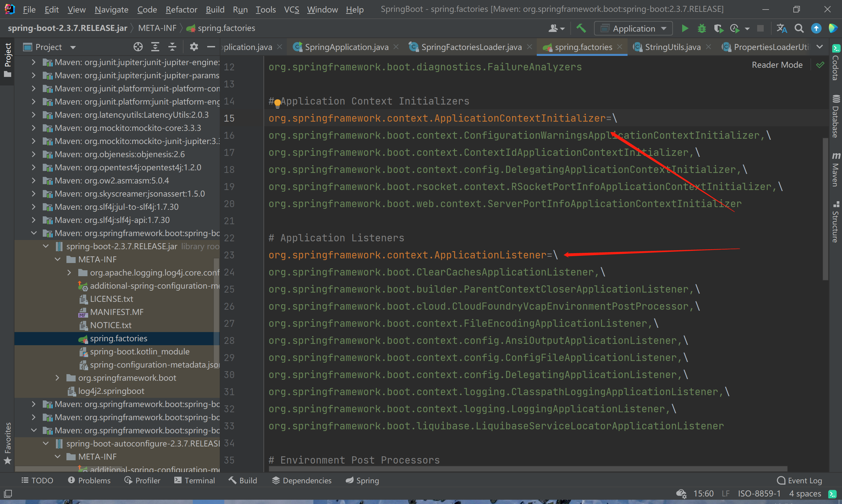Image resolution: width=842 pixels, height=504 pixels.
Task: Select opened file target icon
Action: (138, 47)
